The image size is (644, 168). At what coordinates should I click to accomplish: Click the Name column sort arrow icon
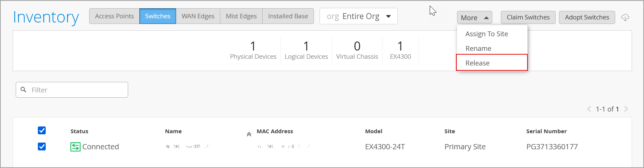(x=249, y=134)
